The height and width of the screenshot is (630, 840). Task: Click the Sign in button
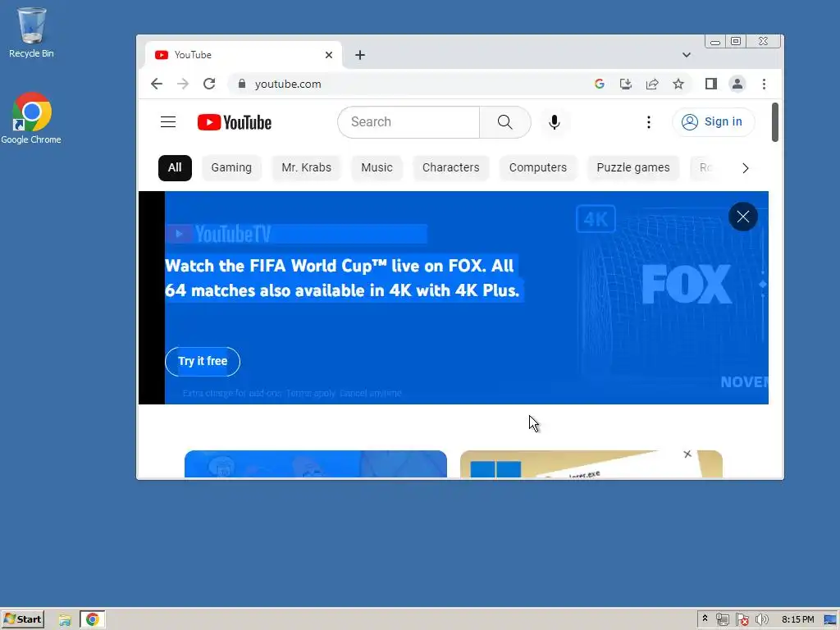(x=713, y=122)
